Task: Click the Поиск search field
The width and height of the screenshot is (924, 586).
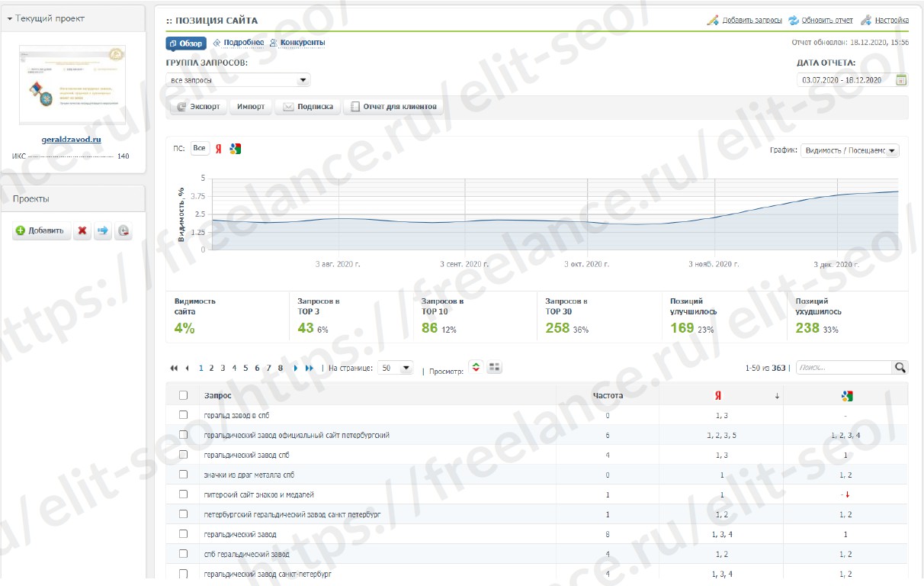Action: [x=844, y=368]
